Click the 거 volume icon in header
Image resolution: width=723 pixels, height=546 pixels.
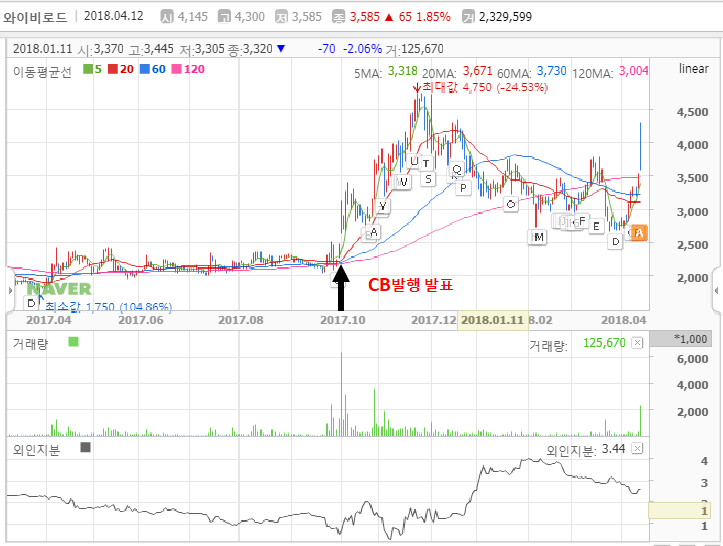pyautogui.click(x=468, y=17)
